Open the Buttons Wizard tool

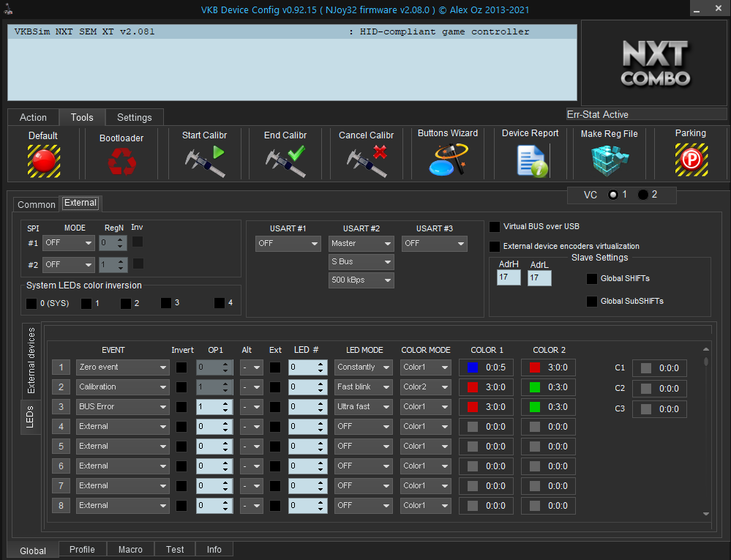click(448, 160)
